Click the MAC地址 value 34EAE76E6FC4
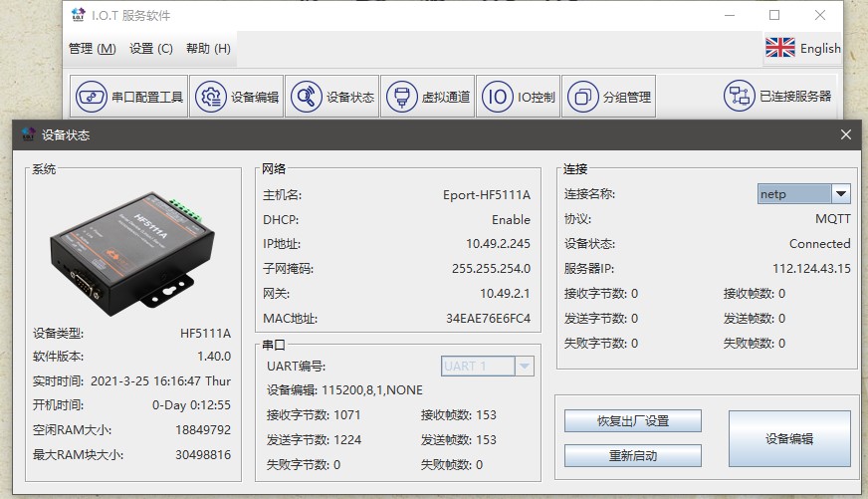The width and height of the screenshot is (868, 499). [x=488, y=319]
